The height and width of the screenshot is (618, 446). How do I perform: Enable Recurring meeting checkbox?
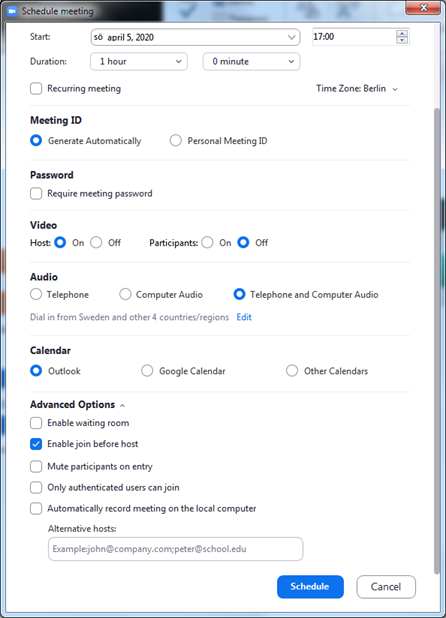(x=36, y=88)
